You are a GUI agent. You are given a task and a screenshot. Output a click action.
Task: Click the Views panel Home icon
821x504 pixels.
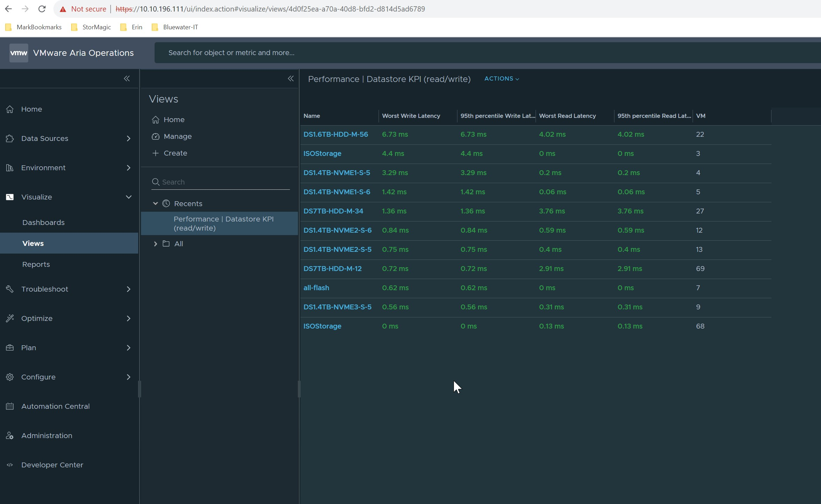point(156,120)
